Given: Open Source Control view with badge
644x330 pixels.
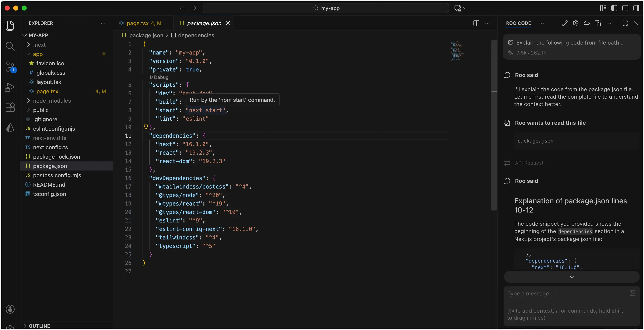Looking at the screenshot, I should coord(10,67).
